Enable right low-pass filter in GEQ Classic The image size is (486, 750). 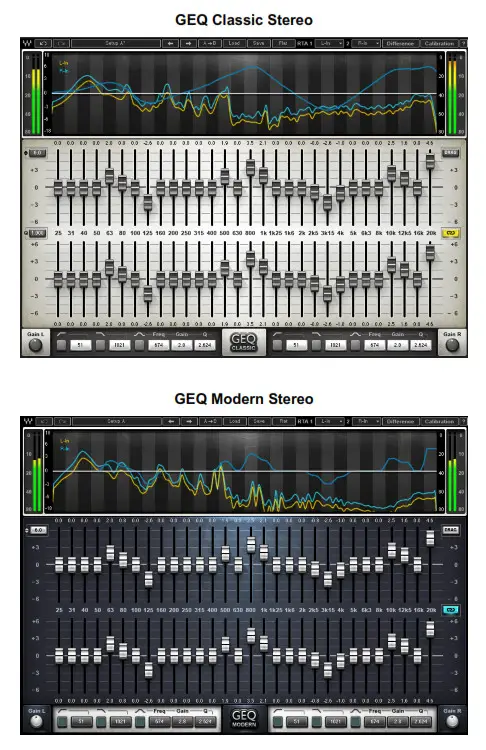317,345
